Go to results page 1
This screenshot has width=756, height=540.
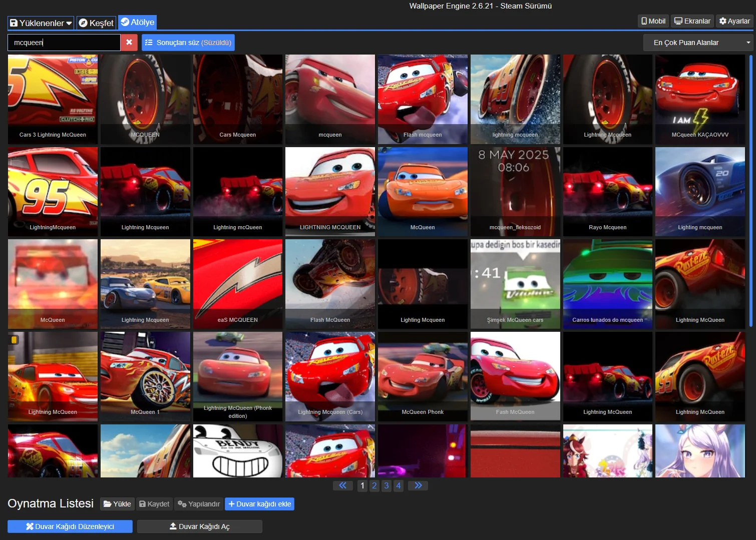(362, 485)
